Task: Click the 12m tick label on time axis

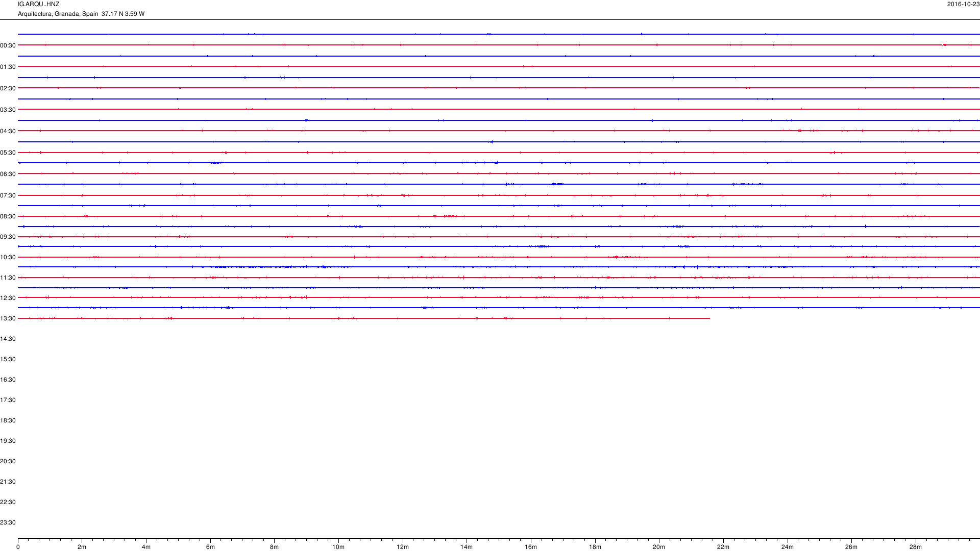Action: (x=403, y=547)
